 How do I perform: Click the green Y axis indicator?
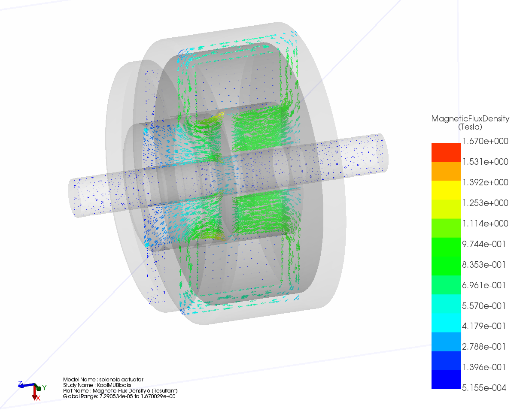coord(40,388)
